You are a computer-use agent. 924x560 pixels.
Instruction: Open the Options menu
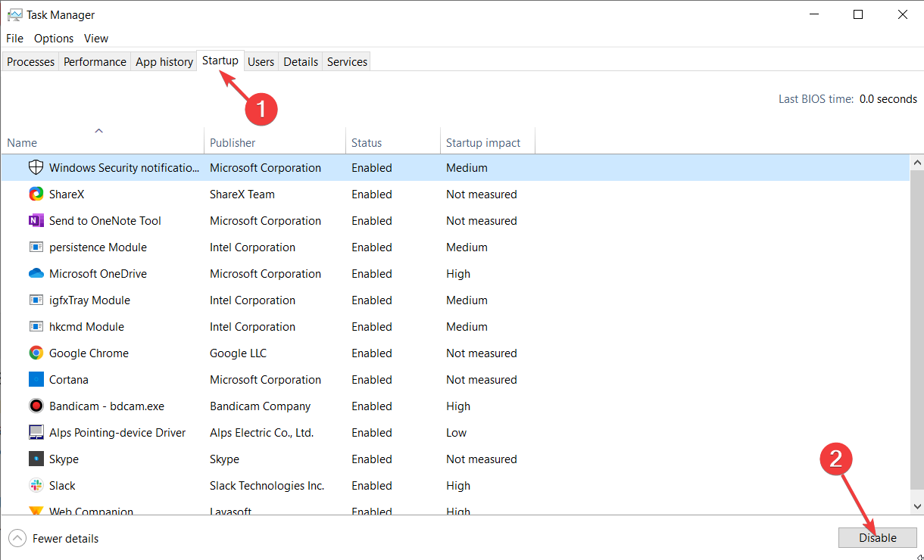click(54, 38)
